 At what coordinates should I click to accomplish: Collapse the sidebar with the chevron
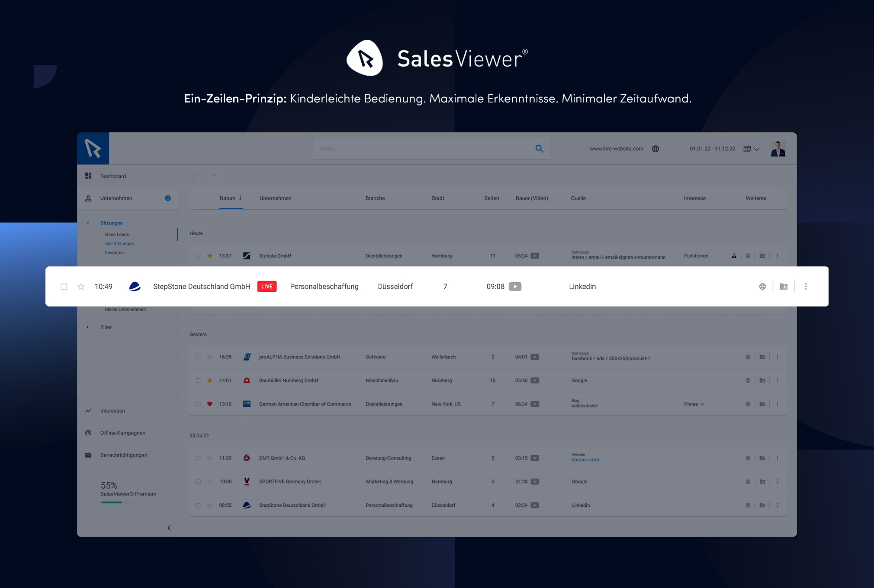click(x=169, y=528)
